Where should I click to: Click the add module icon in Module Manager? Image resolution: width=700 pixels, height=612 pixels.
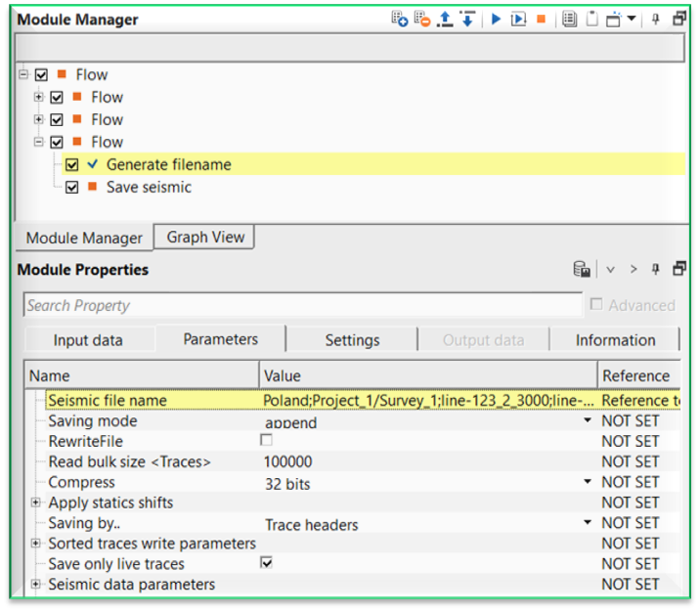(x=399, y=20)
